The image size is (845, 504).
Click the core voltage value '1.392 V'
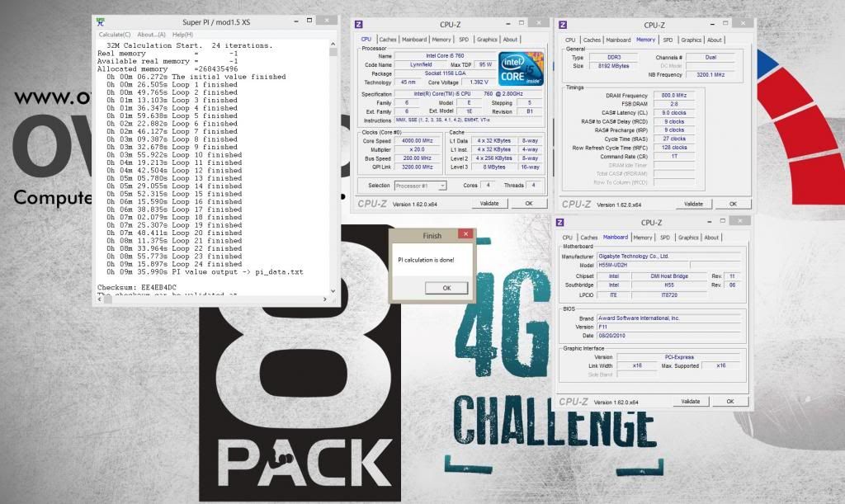coord(478,82)
